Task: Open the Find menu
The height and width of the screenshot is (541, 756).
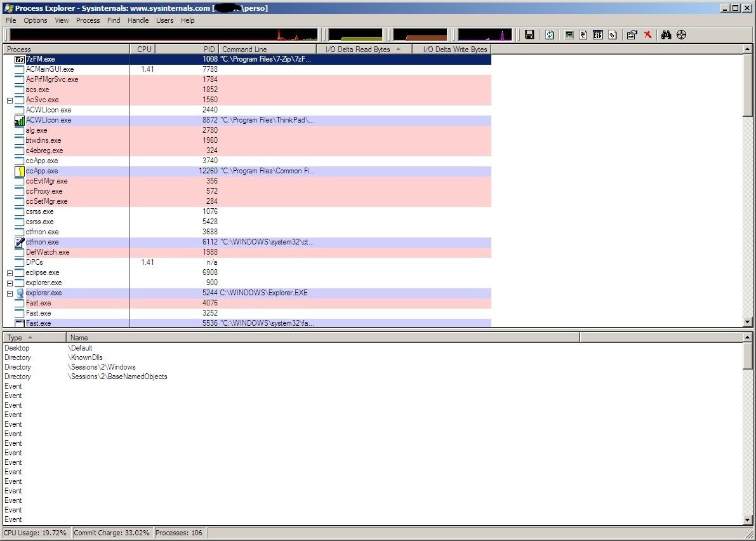Action: (x=114, y=20)
